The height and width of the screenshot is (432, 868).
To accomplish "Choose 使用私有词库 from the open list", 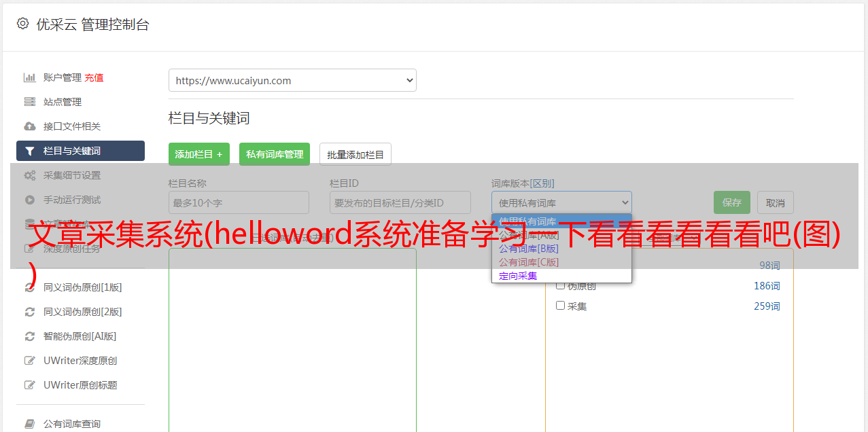I will pos(561,221).
